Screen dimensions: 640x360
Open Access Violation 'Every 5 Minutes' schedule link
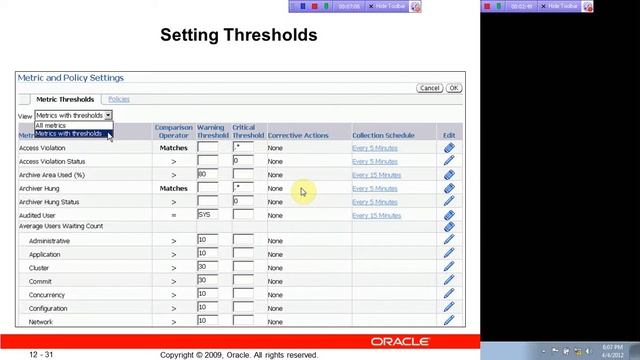375,148
